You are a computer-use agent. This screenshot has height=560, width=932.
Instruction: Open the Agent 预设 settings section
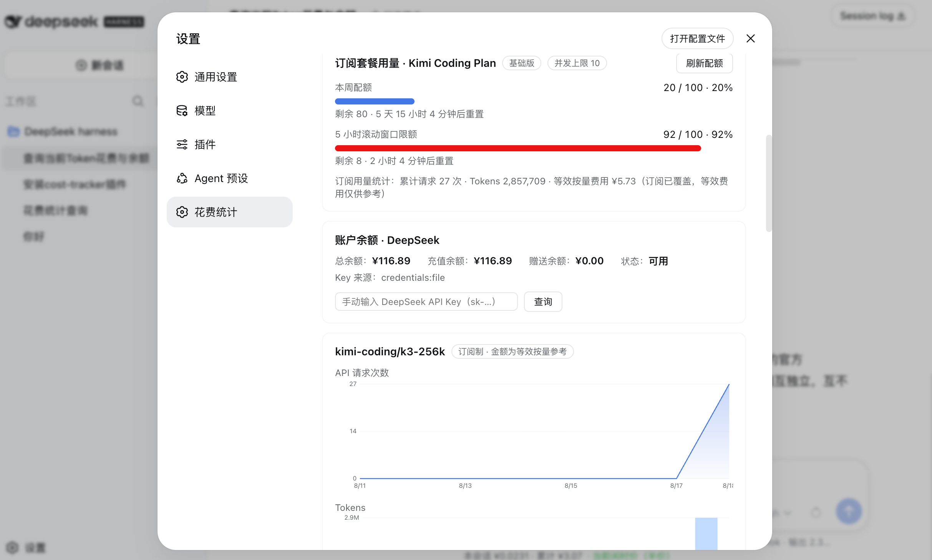(x=229, y=178)
